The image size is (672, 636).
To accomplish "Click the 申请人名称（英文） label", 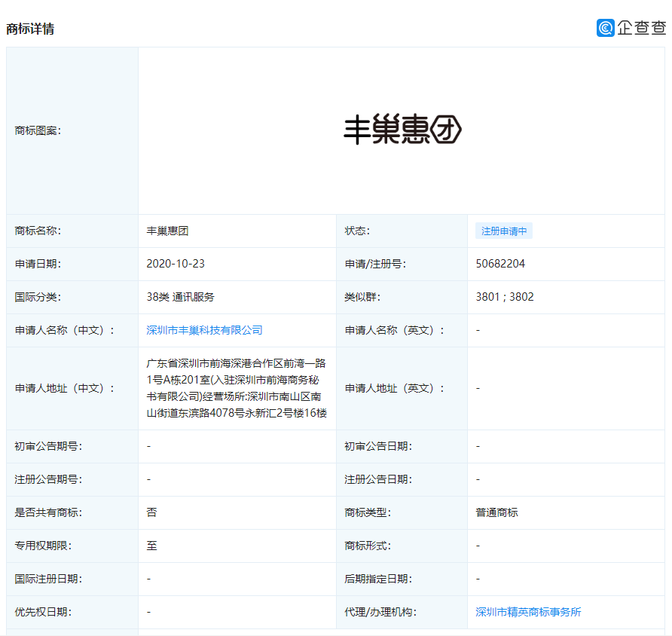I will coord(394,330).
